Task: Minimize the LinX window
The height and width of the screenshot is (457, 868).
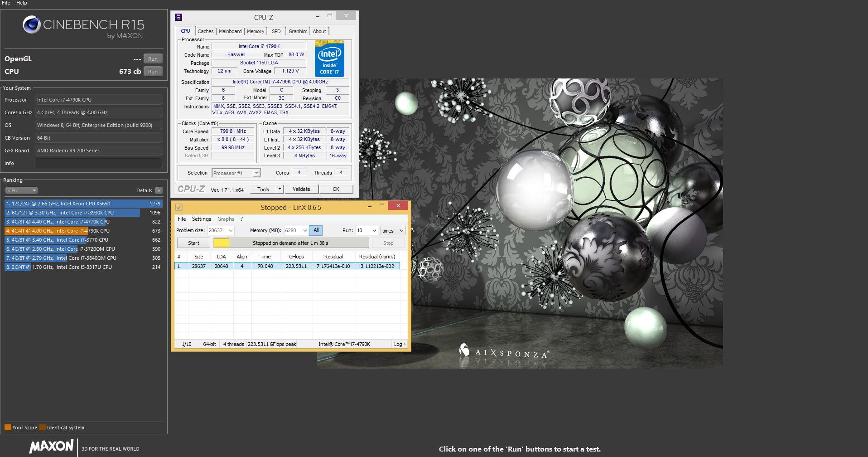Action: point(370,206)
